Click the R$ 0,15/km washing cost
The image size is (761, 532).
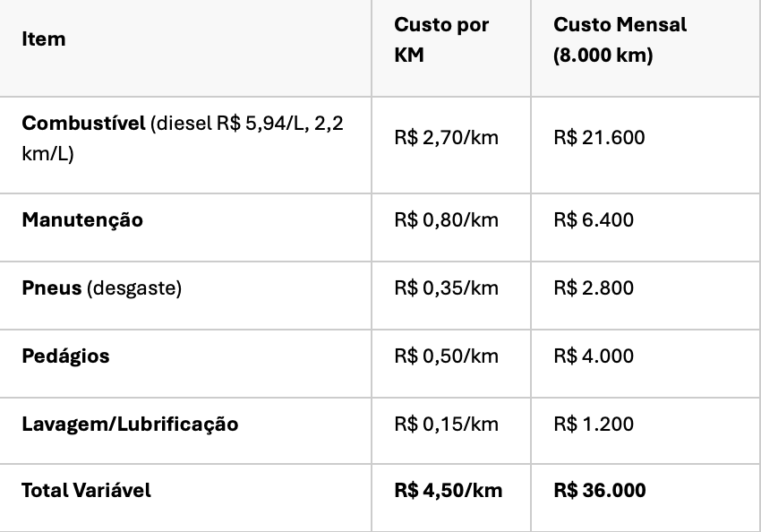coord(446,425)
